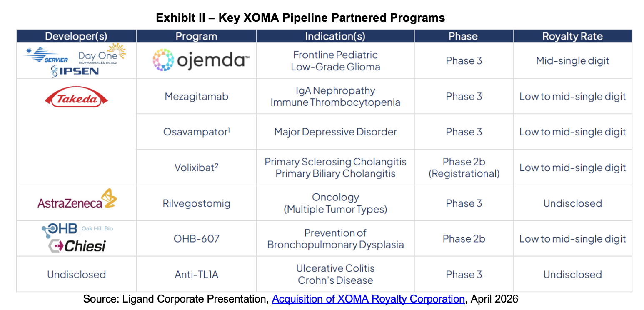Click the Indication(s) column header
This screenshot has width=644, height=310.
click(335, 36)
